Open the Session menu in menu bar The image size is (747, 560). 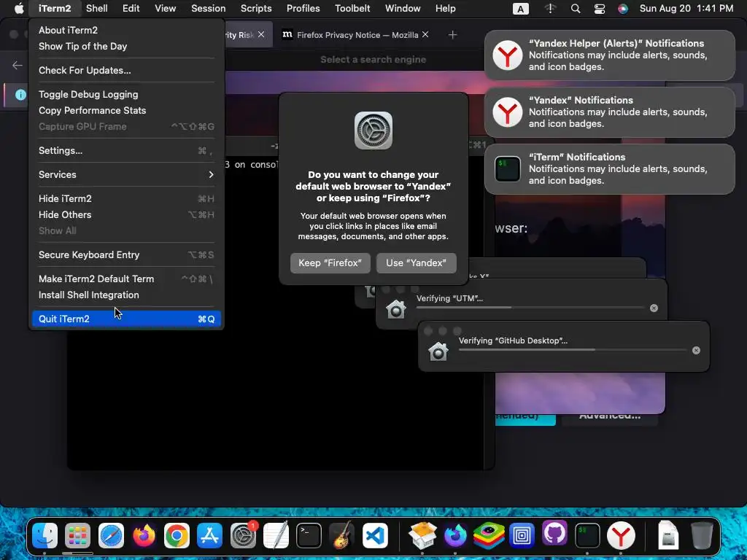pos(208,9)
